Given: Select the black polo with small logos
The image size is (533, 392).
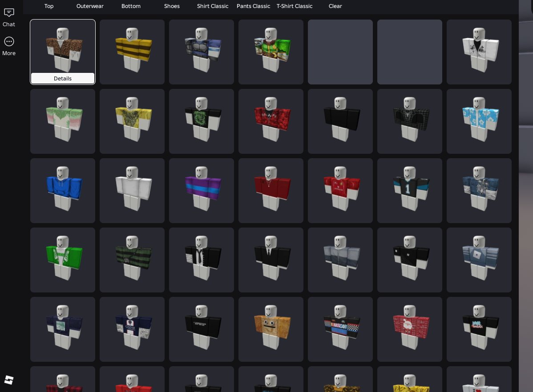Looking at the screenshot, I should 410,260.
